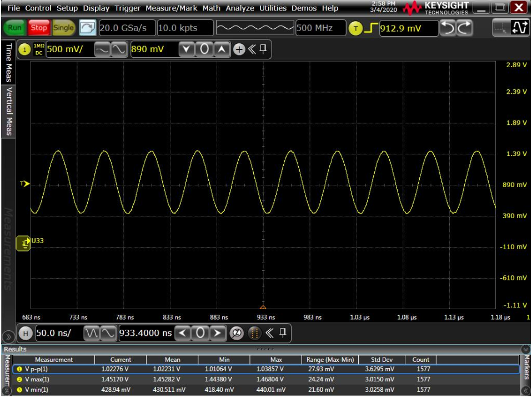Edit the 912.9 mV trigger level field
Screen dimensions: 532x398
409,28
